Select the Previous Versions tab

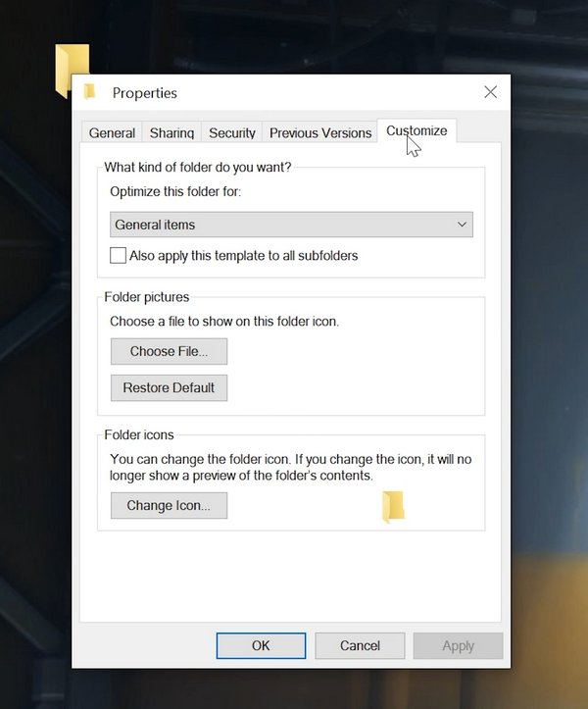coord(320,132)
